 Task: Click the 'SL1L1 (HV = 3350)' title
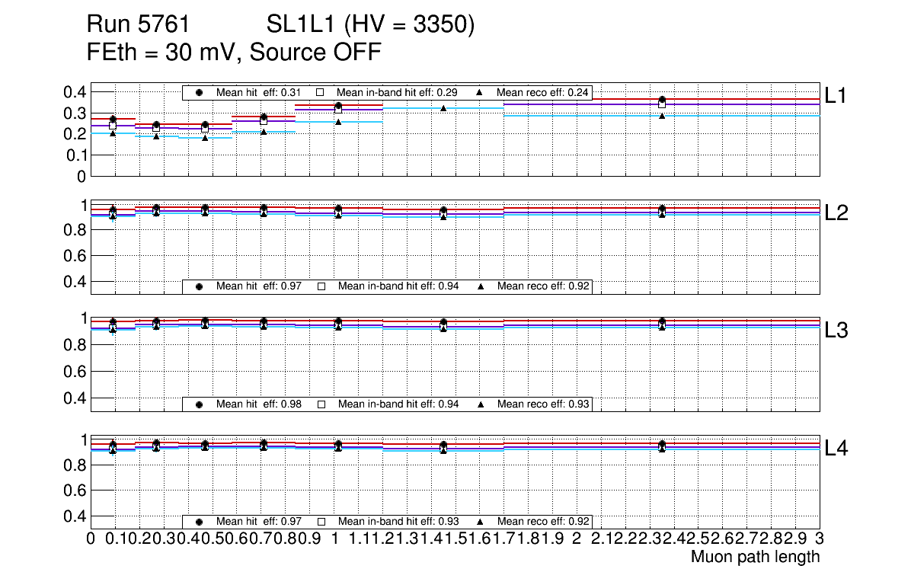[x=370, y=26]
